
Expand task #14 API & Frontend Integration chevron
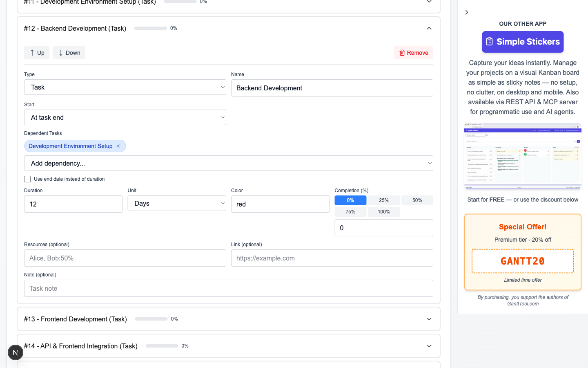click(x=429, y=346)
